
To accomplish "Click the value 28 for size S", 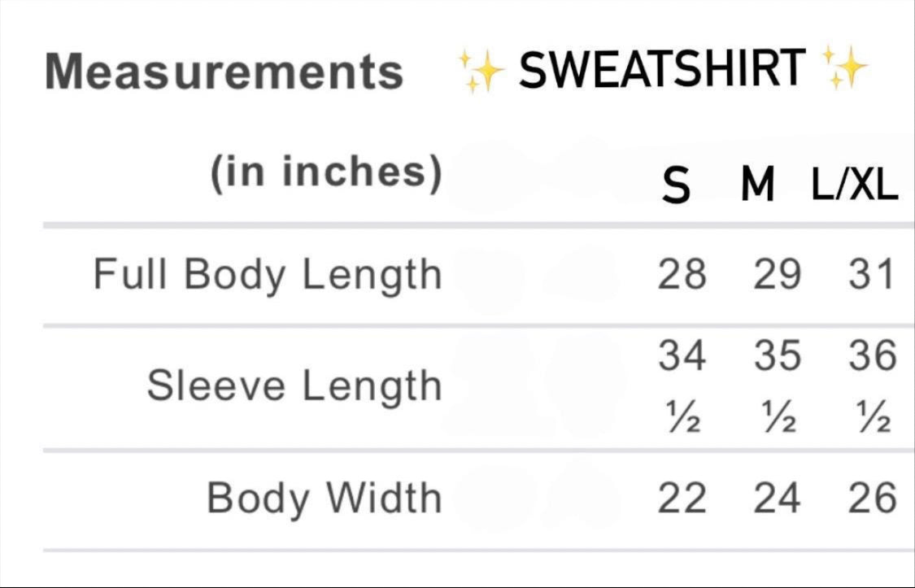I will coord(682,274).
